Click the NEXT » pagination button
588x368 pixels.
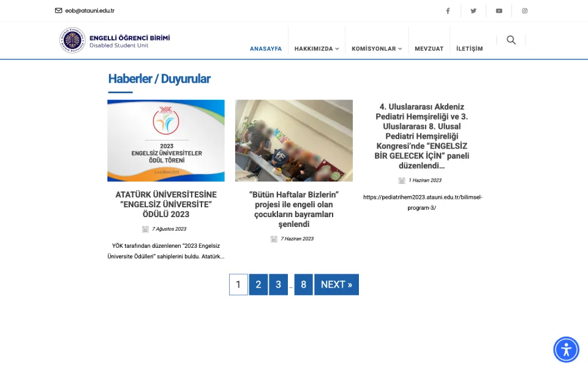coord(336,285)
